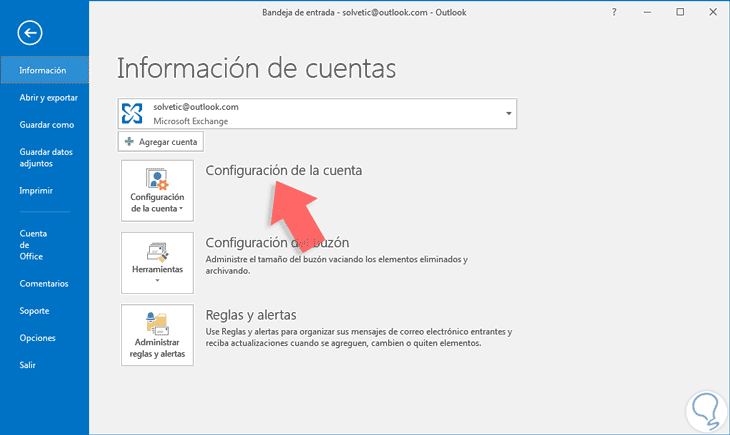Open Abrir y exportar section
730x435 pixels.
coord(48,98)
